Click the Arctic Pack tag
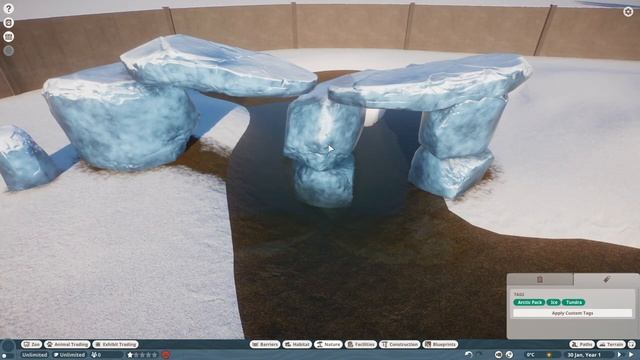 [x=529, y=302]
